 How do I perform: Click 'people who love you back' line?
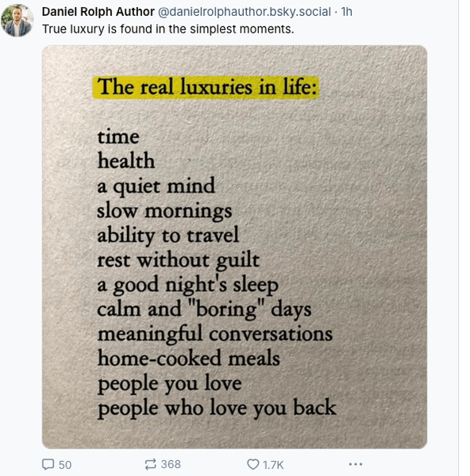[x=217, y=408]
